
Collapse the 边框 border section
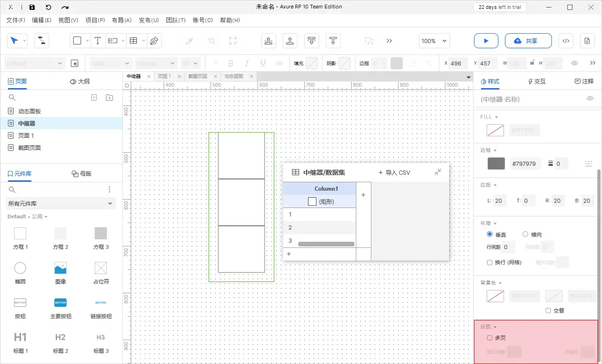[x=495, y=150]
